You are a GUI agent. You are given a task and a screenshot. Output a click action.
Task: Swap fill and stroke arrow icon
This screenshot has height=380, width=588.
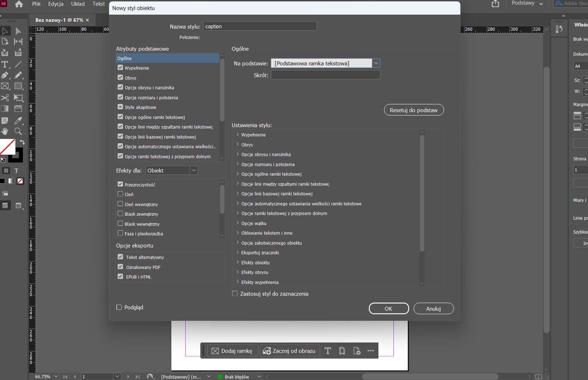pos(22,142)
